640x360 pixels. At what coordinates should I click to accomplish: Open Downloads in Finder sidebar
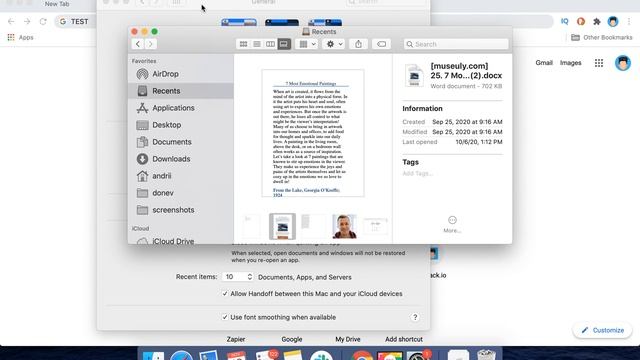coord(181,159)
